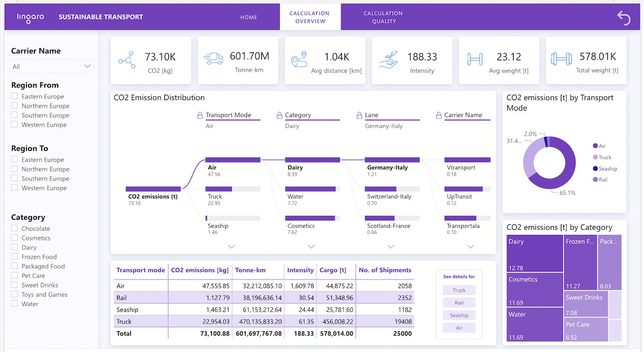644x352 pixels.
Task: Check Southern Europe under Region To
Action: (x=15, y=178)
